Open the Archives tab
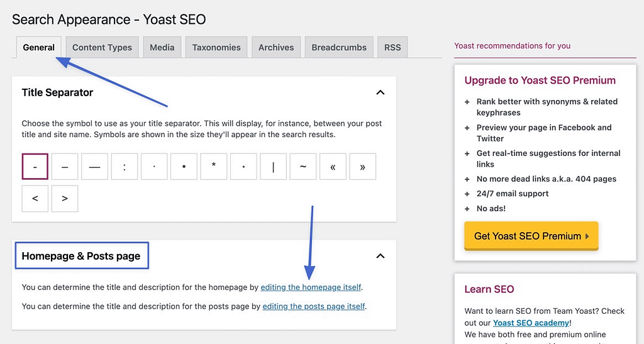 point(276,47)
